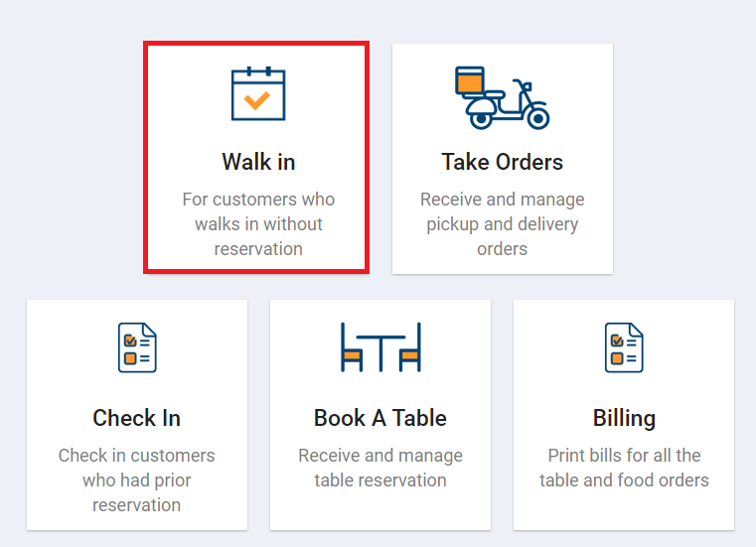Click 'Print bills for all the table' text

(x=624, y=468)
